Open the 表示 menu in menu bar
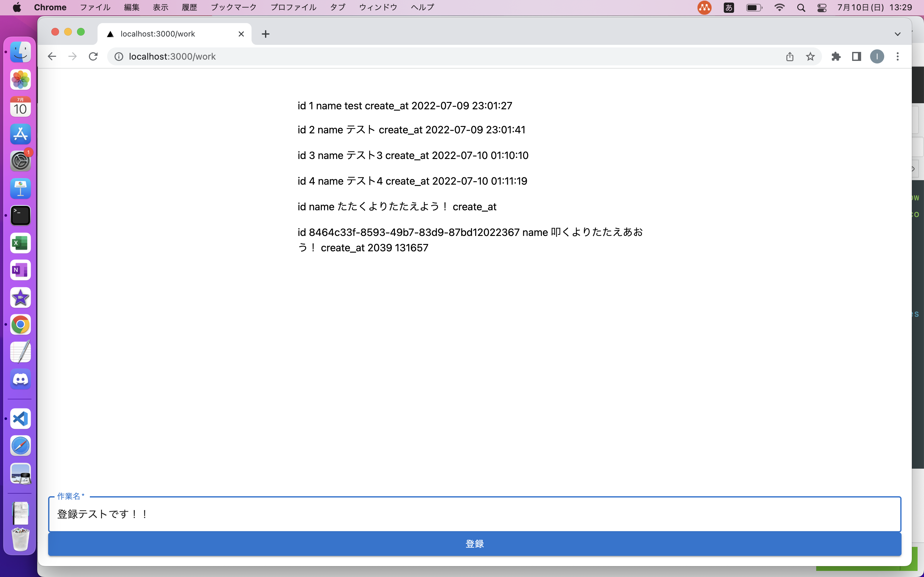The image size is (924, 577). point(160,7)
